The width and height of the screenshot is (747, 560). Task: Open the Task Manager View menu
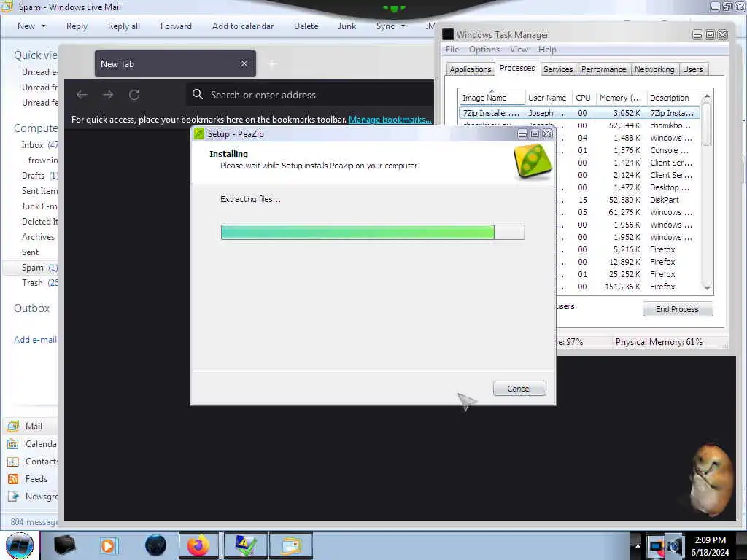point(519,50)
